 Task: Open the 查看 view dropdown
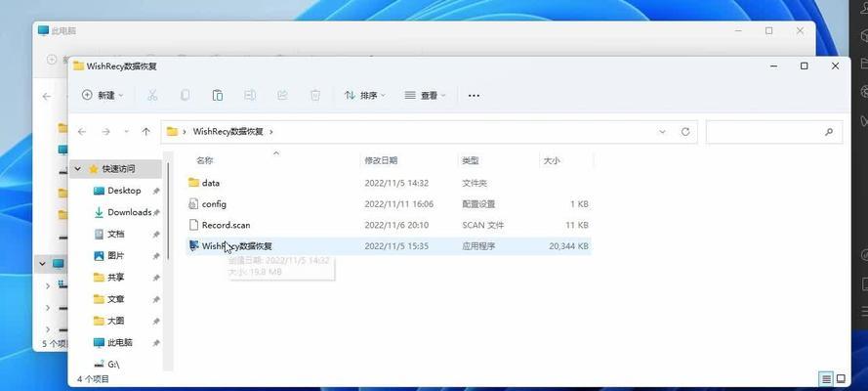pyautogui.click(x=425, y=95)
